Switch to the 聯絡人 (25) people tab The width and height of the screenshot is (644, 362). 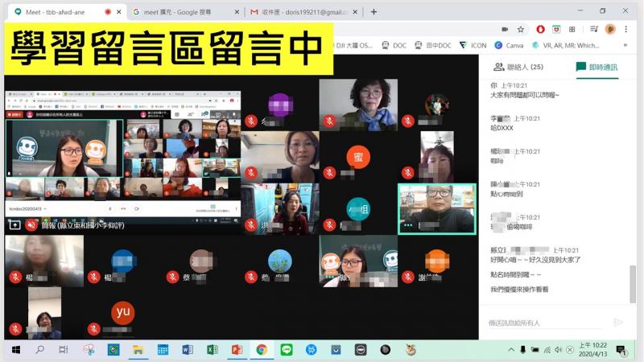(x=518, y=67)
